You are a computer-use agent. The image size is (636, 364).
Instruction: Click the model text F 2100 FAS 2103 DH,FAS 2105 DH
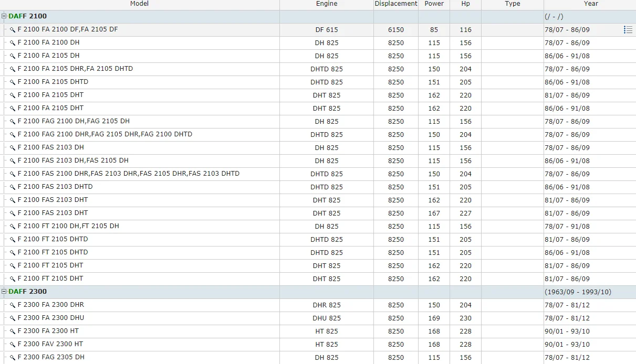point(73,160)
